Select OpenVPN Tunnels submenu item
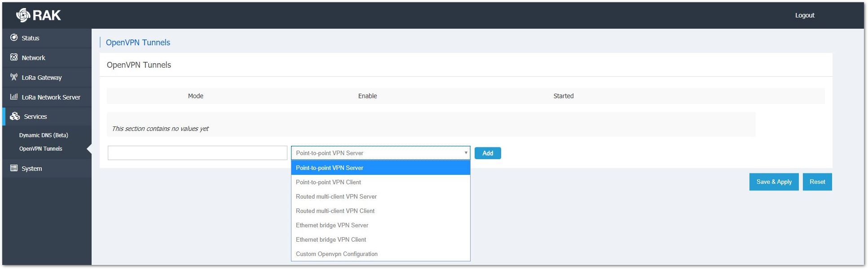The width and height of the screenshot is (868, 269). (x=41, y=148)
